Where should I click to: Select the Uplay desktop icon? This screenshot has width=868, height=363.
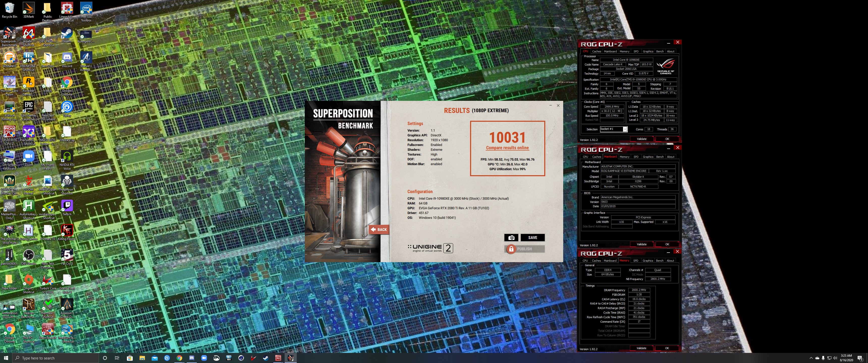[x=67, y=109]
